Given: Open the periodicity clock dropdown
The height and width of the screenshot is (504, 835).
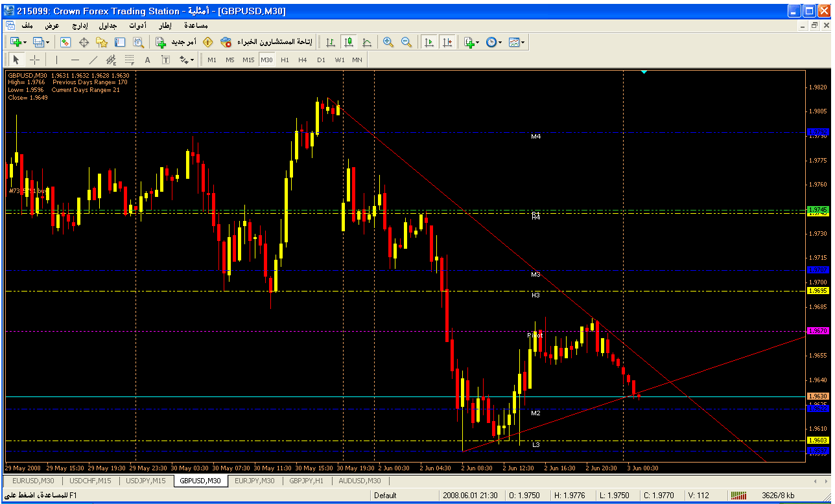Looking at the screenshot, I should tap(493, 42).
